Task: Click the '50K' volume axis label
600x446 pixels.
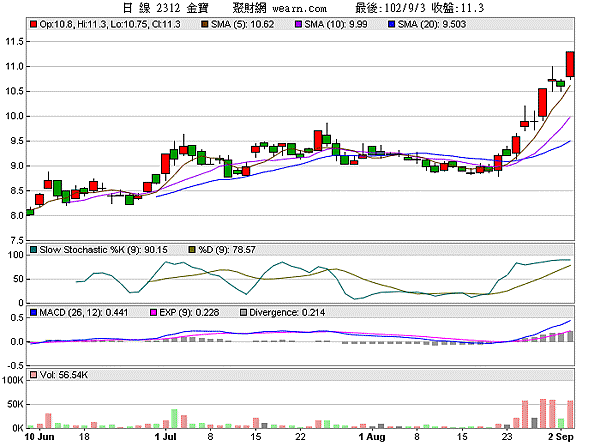Action: 15,404
